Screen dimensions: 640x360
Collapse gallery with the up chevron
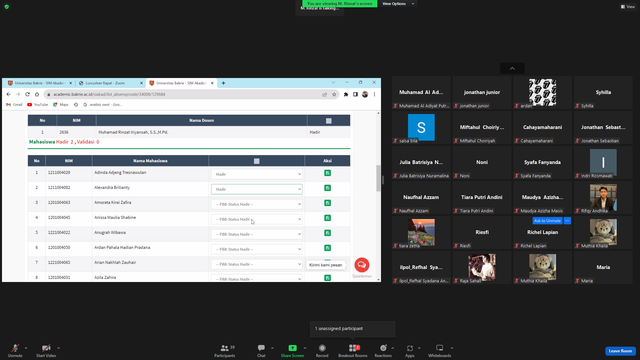point(512,68)
